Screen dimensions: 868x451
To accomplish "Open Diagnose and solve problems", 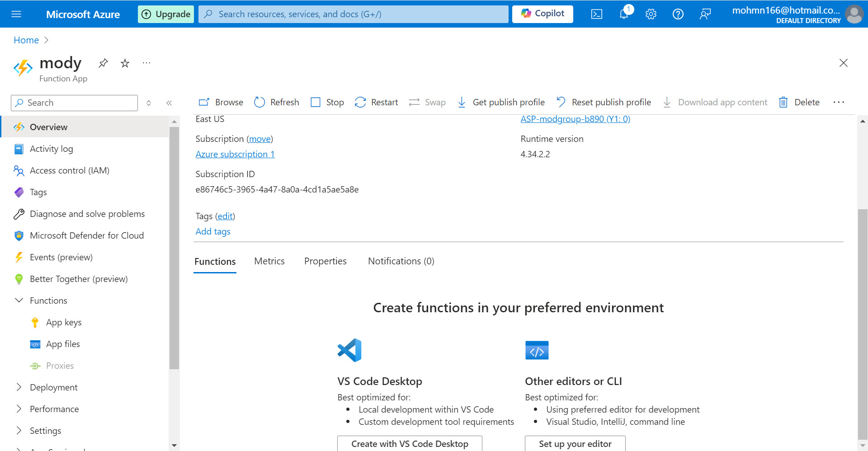I will click(85, 214).
